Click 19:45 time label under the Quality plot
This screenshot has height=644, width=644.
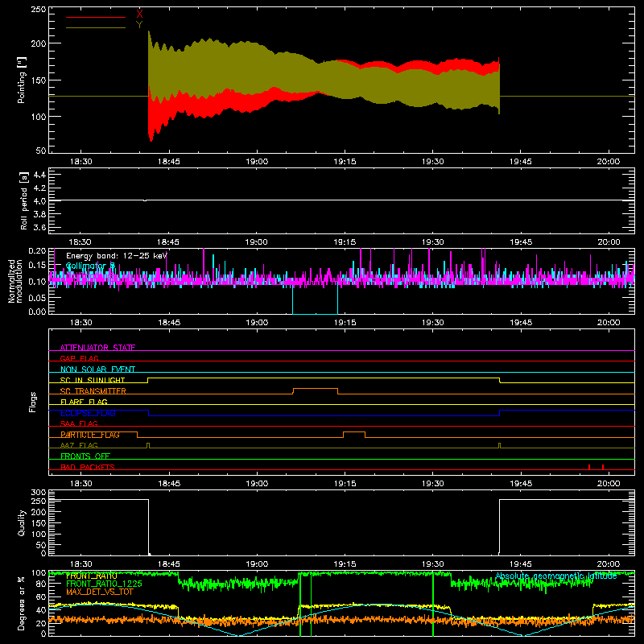(520, 564)
